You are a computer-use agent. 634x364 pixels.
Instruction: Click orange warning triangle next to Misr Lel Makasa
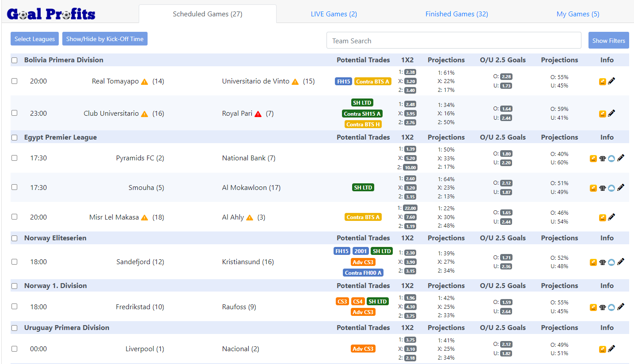coord(144,217)
